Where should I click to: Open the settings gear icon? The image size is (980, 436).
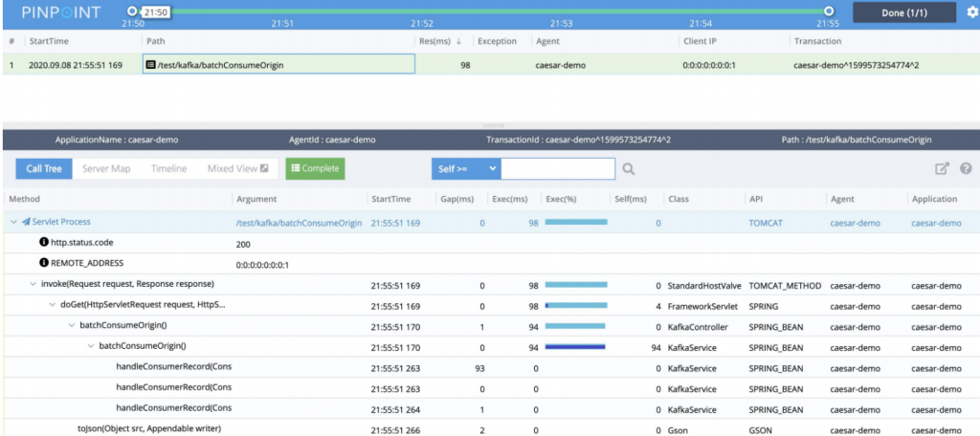point(972,12)
